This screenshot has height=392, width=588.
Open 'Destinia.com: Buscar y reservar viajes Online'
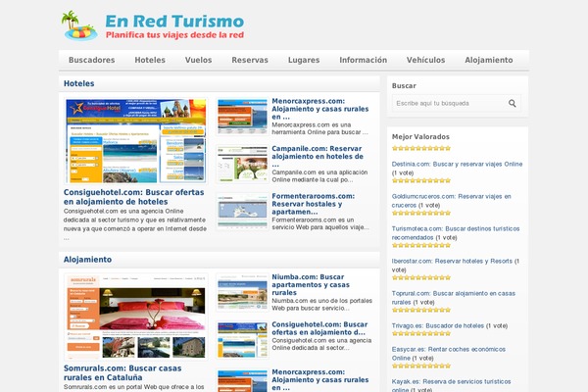point(457,164)
